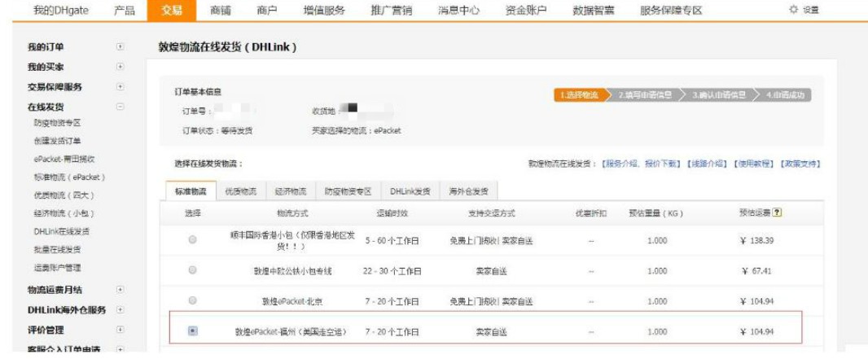Open 数据智囊 top menu
This screenshot has height=359, width=868.
pos(594,10)
